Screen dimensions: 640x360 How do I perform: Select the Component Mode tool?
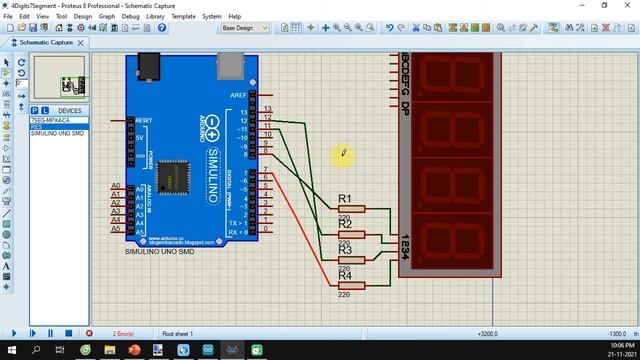tap(6, 73)
